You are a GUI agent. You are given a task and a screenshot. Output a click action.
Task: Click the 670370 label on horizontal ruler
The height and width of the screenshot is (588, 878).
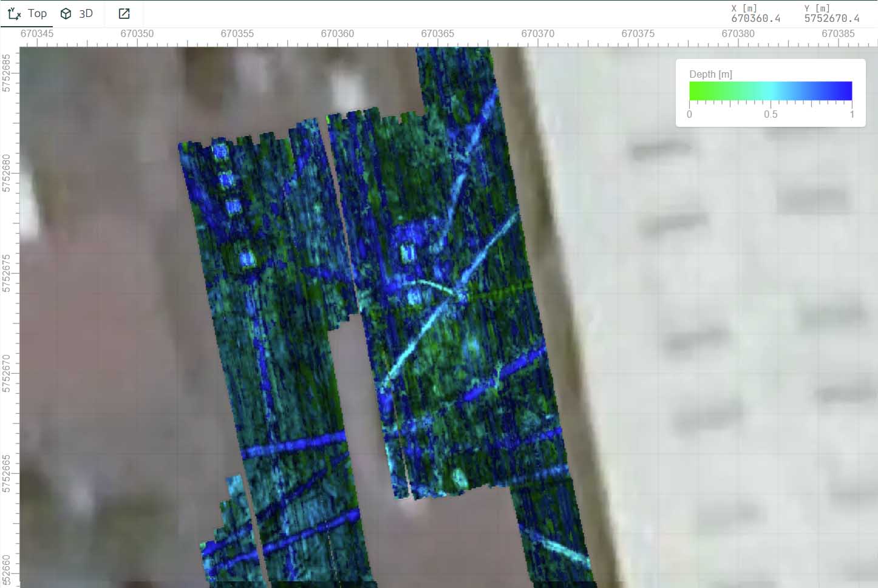(537, 33)
